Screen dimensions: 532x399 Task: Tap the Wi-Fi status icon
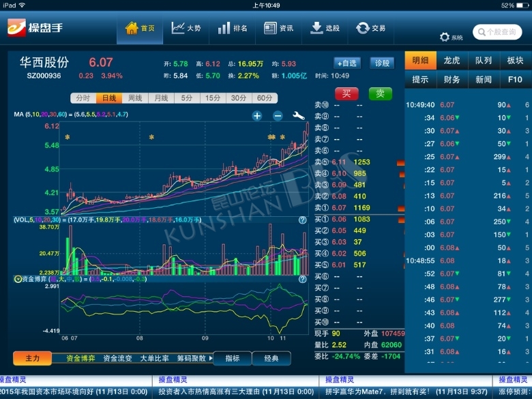coord(22,5)
